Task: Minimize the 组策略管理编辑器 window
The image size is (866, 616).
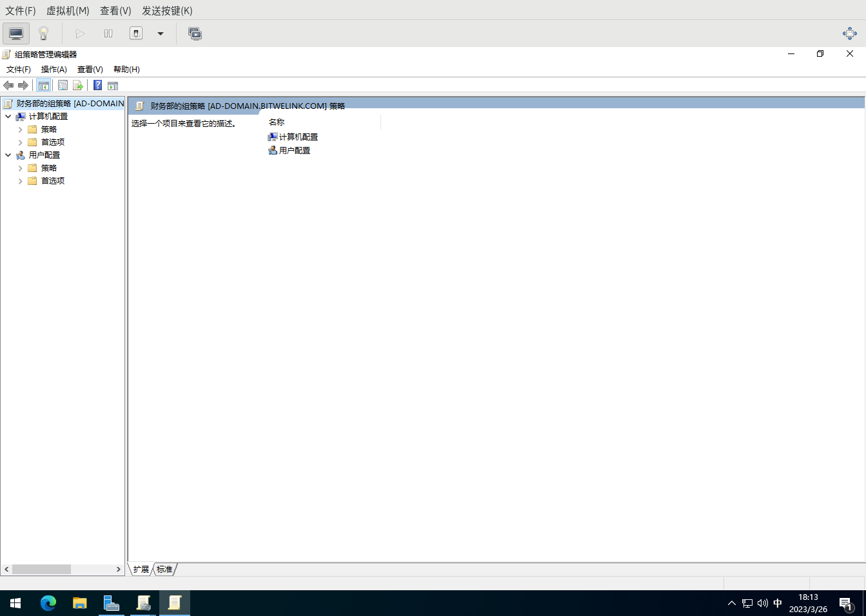Action: (x=791, y=54)
